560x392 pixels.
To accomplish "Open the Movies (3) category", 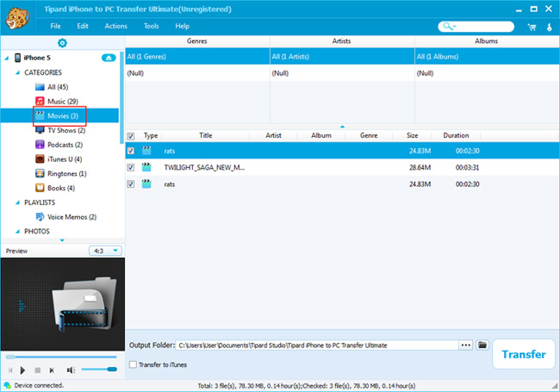I will tap(59, 115).
